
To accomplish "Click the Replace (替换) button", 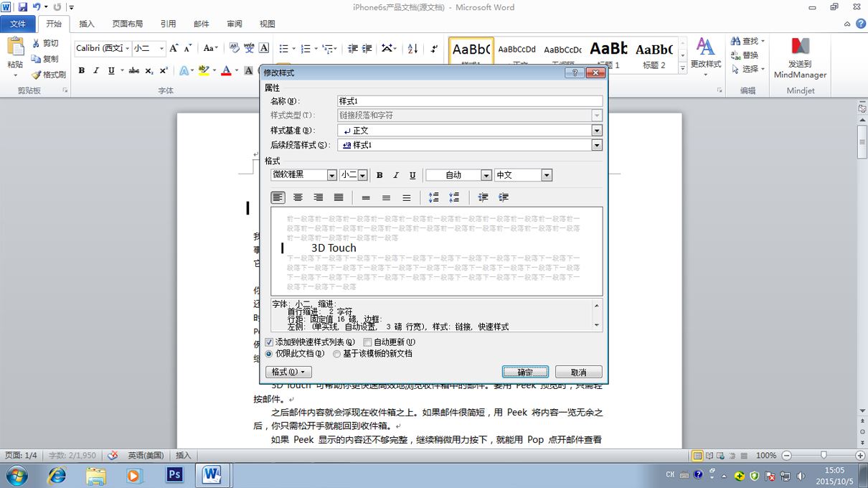I will (x=745, y=55).
